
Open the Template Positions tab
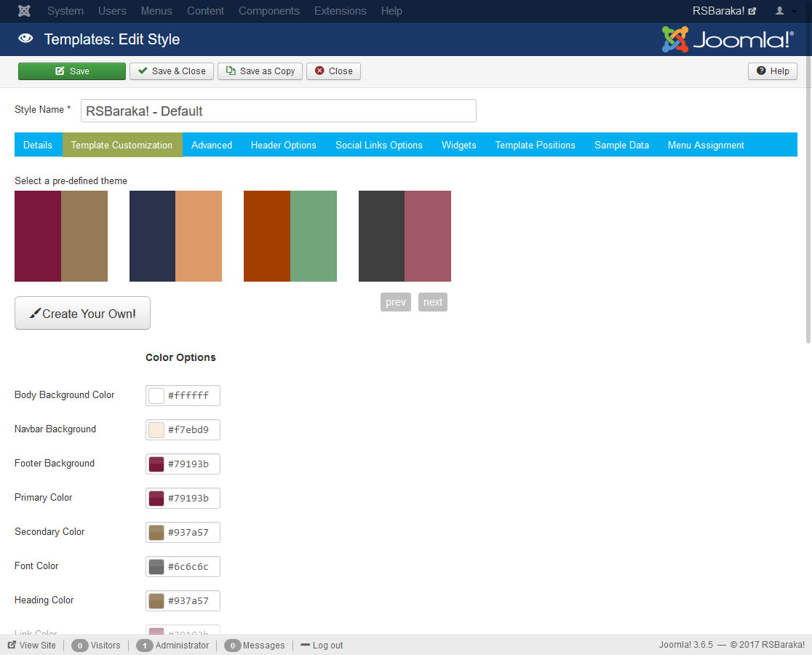tap(536, 145)
